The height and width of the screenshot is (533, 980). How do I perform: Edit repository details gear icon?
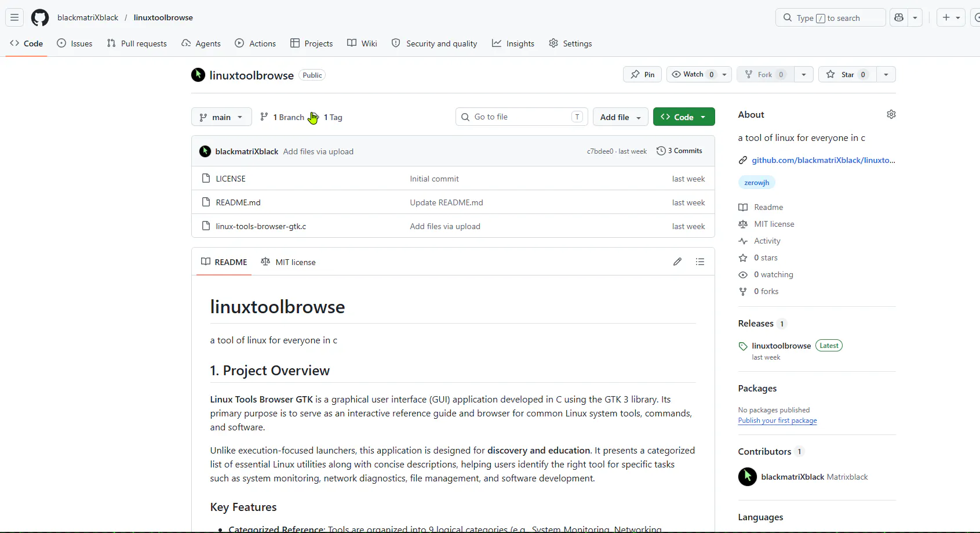click(891, 114)
